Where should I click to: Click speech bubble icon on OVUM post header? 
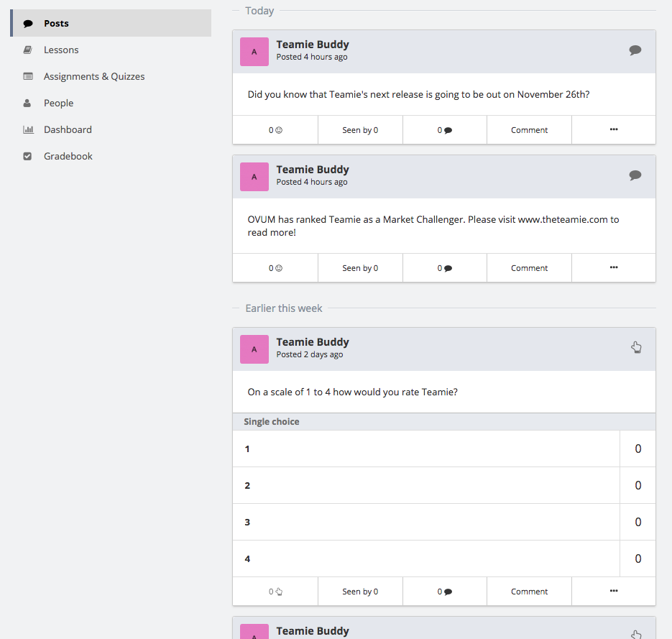(x=635, y=175)
